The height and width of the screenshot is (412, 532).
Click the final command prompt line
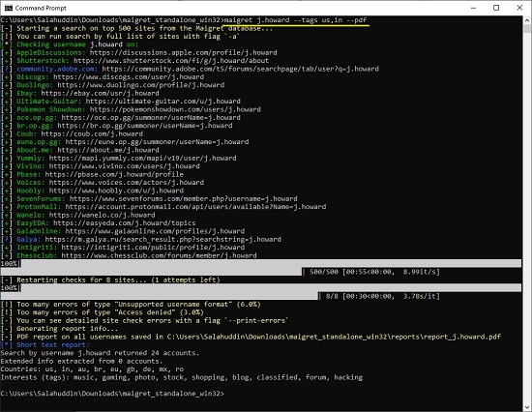(x=112, y=394)
